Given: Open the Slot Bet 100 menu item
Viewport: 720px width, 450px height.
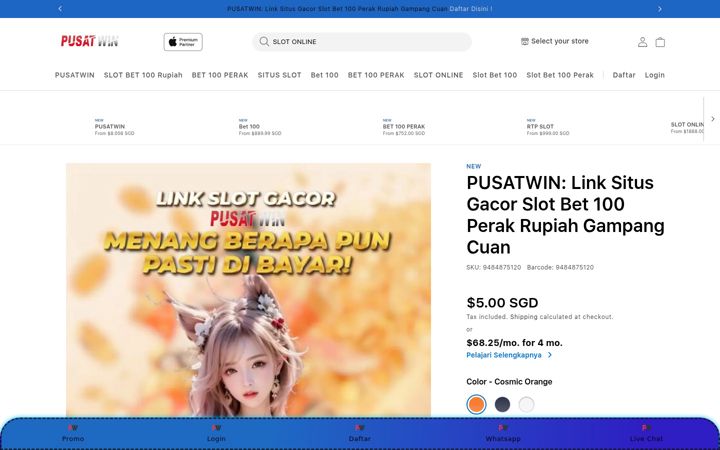Looking at the screenshot, I should [x=495, y=75].
